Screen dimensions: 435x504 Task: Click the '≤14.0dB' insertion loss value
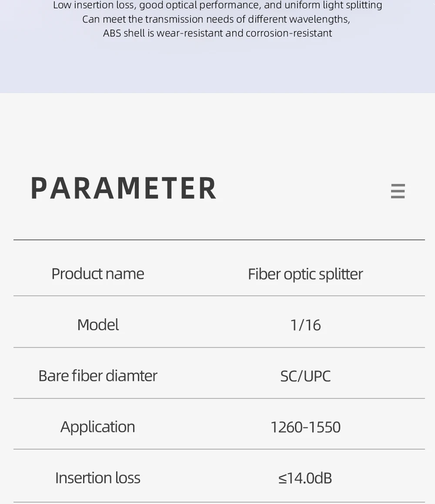click(305, 478)
